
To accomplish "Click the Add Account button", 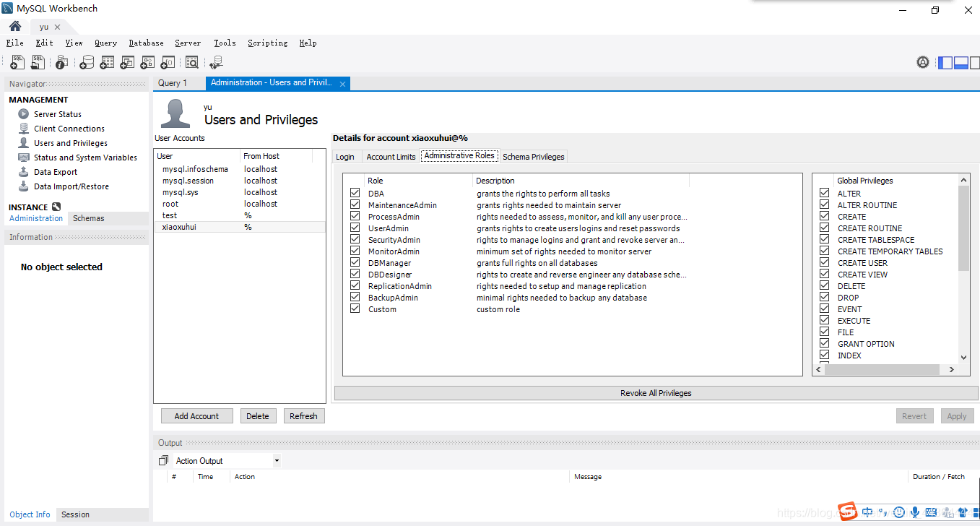I will click(196, 416).
